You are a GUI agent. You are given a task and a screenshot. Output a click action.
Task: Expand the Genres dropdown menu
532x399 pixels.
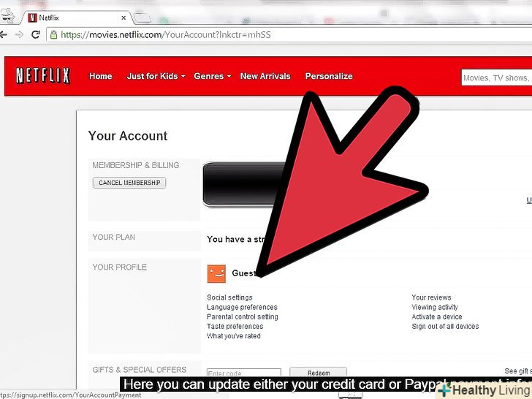point(213,76)
